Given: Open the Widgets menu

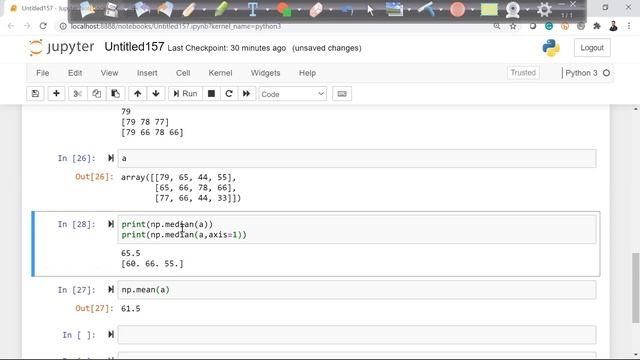Looking at the screenshot, I should pos(265,73).
